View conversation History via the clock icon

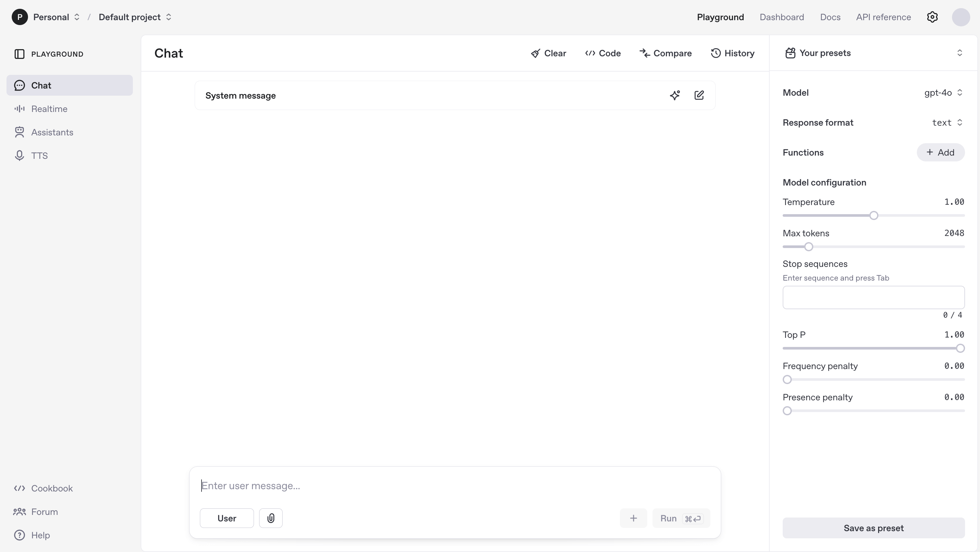point(732,53)
